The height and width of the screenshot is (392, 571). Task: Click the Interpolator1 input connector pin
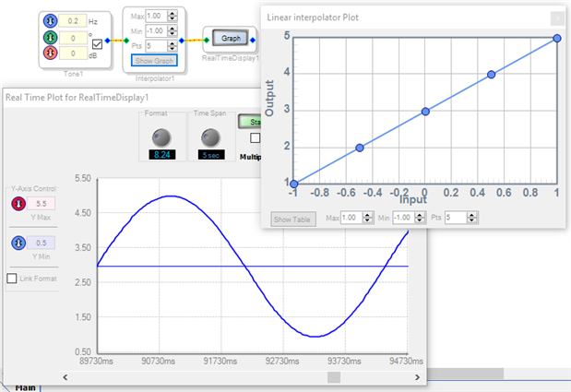click(126, 41)
